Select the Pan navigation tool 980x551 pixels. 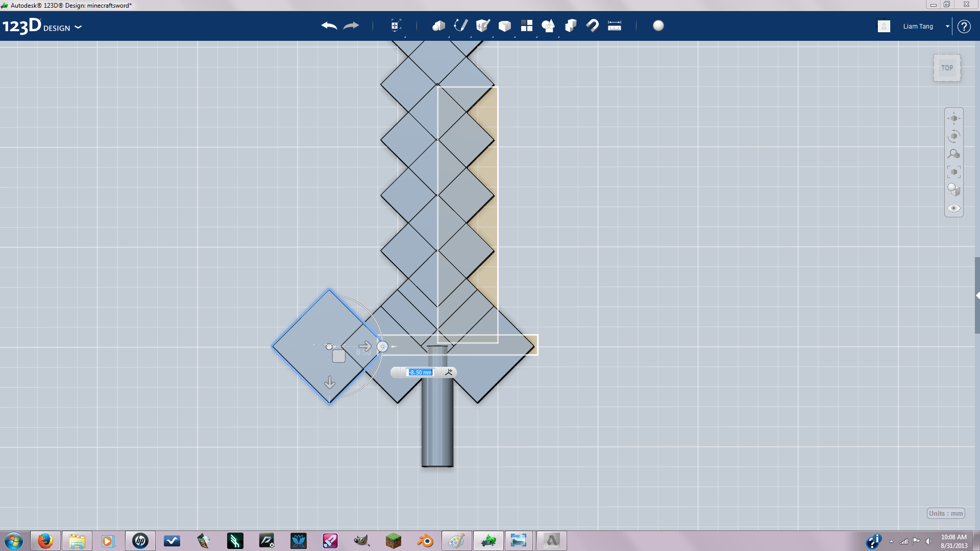click(x=954, y=118)
